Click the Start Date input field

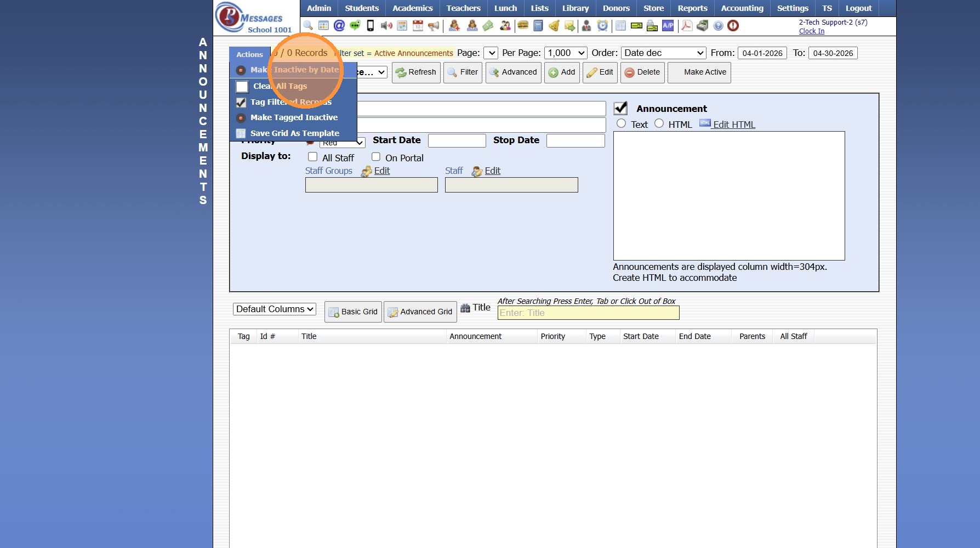pyautogui.click(x=457, y=140)
